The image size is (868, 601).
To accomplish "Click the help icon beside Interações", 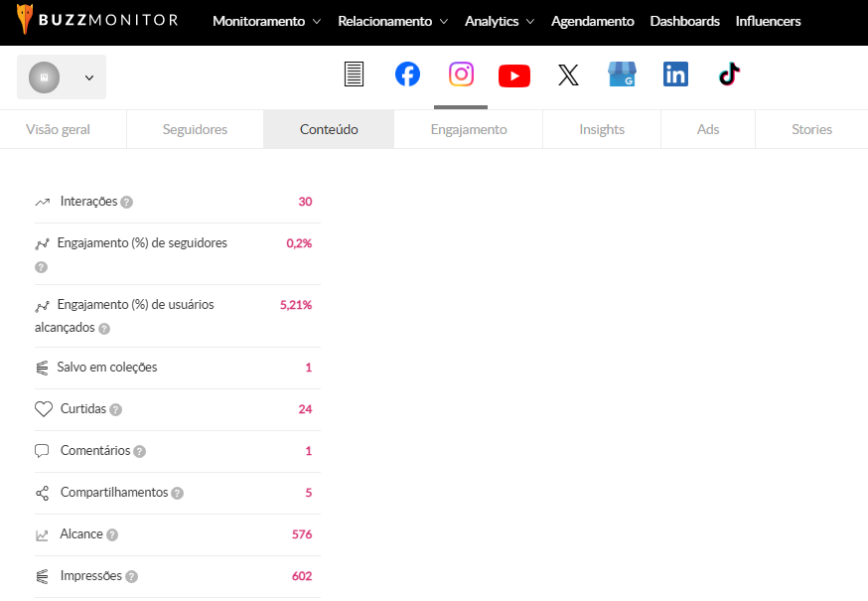I will point(126,203).
